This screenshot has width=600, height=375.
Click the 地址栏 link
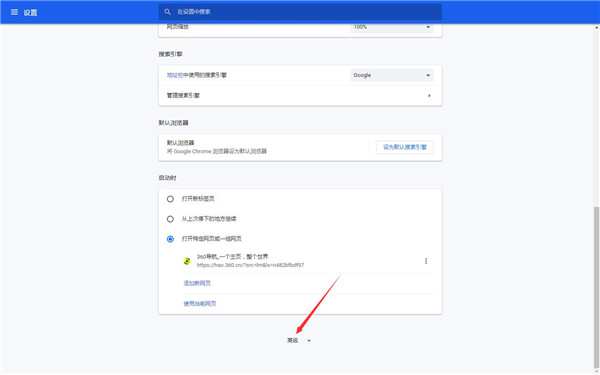(175, 75)
